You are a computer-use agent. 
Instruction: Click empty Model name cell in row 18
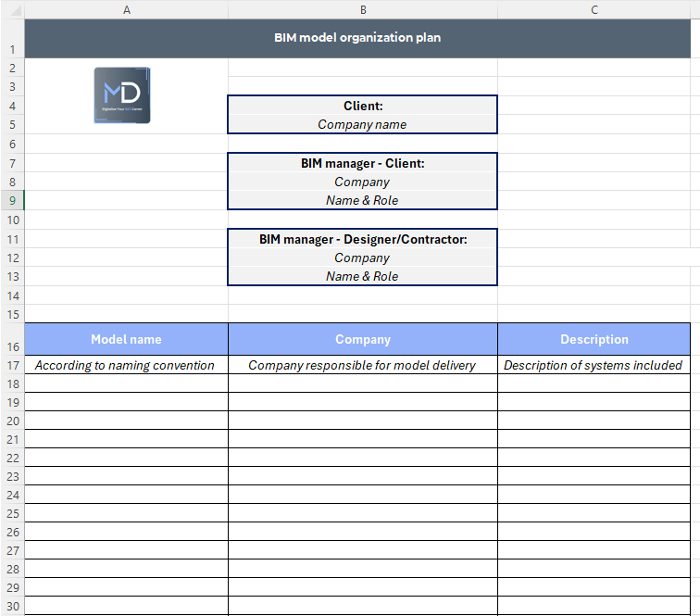[126, 383]
